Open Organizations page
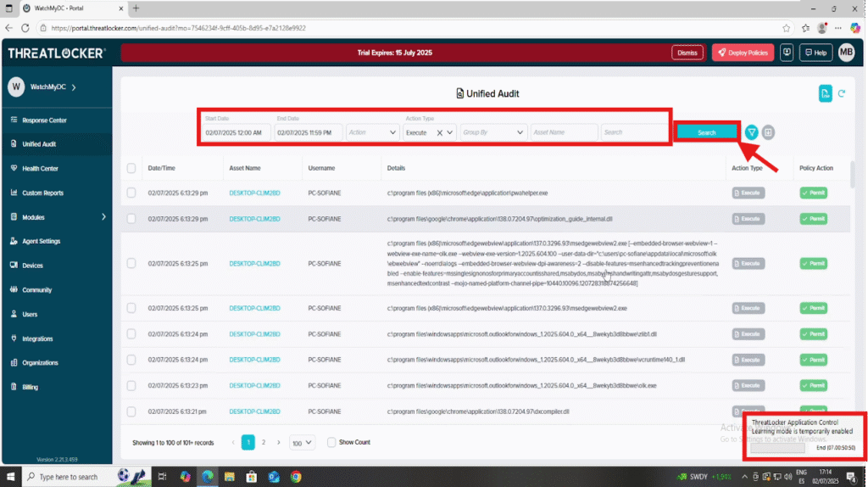 (x=40, y=363)
